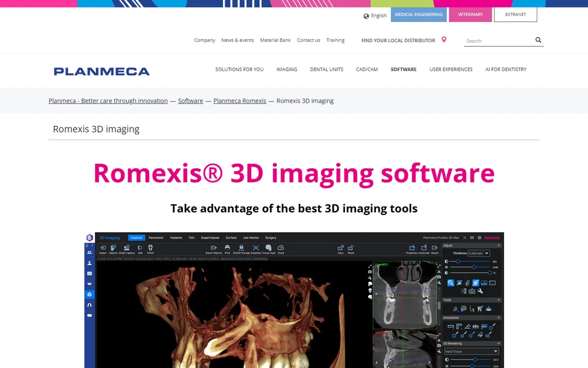Image resolution: width=588 pixels, height=368 pixels.
Task: Click Find Your Local Distributor
Action: pyautogui.click(x=398, y=41)
